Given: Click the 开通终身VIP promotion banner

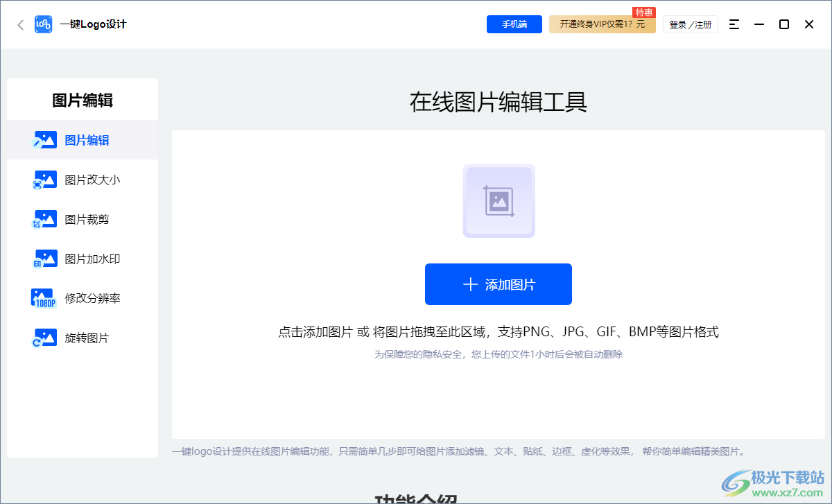Looking at the screenshot, I should 602,24.
